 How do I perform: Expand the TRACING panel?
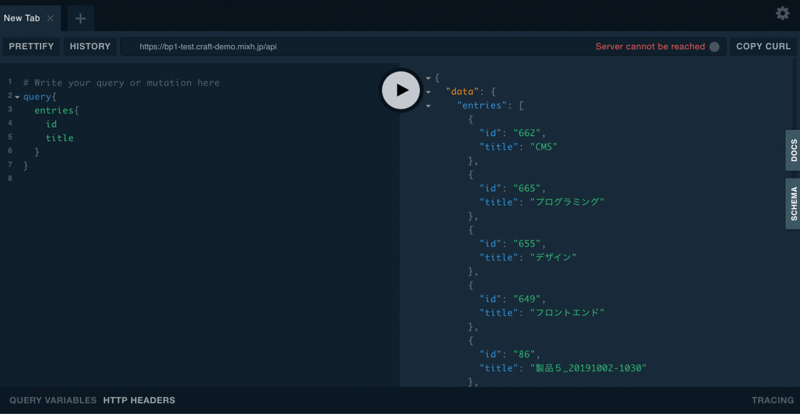pyautogui.click(x=772, y=400)
